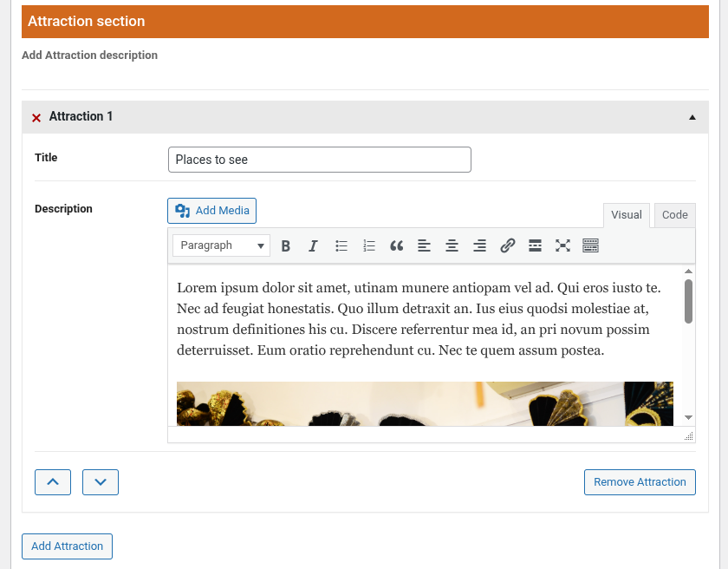This screenshot has height=569, width=728.
Task: Select the Visual editor tab
Action: pyautogui.click(x=626, y=215)
